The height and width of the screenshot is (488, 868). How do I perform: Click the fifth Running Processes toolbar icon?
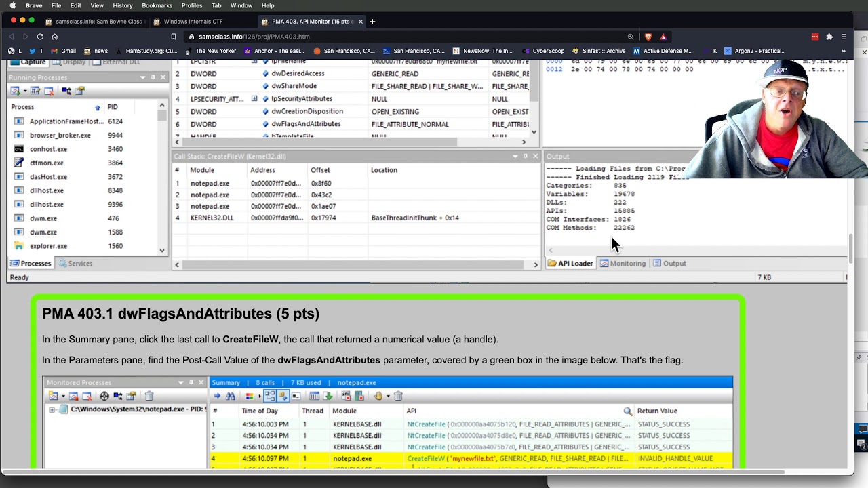pyautogui.click(x=79, y=90)
